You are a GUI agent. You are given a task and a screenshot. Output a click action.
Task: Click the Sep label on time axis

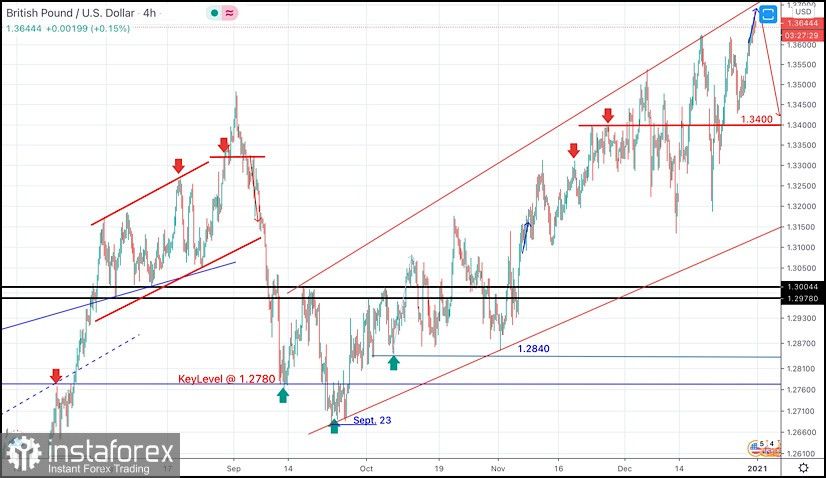tap(233, 468)
